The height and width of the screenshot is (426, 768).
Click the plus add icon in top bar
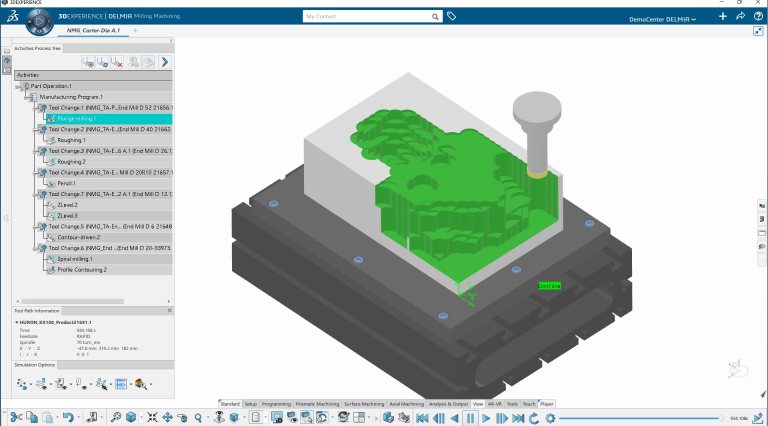click(x=722, y=17)
